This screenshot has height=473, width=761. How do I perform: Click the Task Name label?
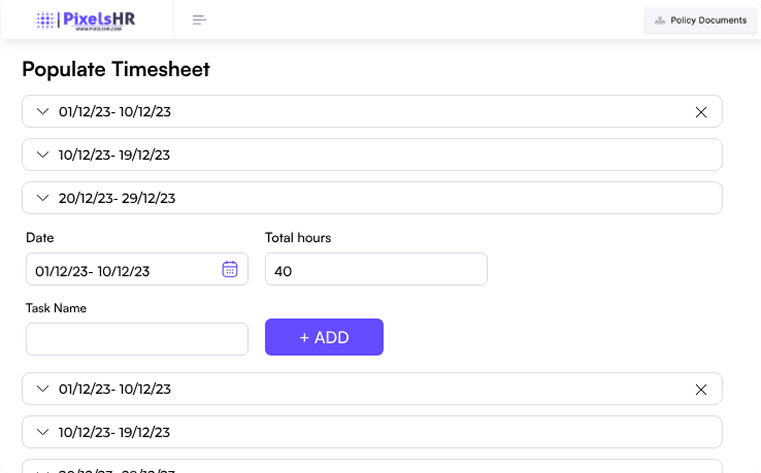(x=56, y=308)
